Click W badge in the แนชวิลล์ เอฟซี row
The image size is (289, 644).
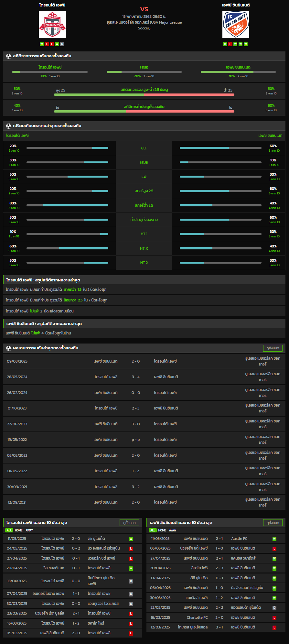[274, 598]
